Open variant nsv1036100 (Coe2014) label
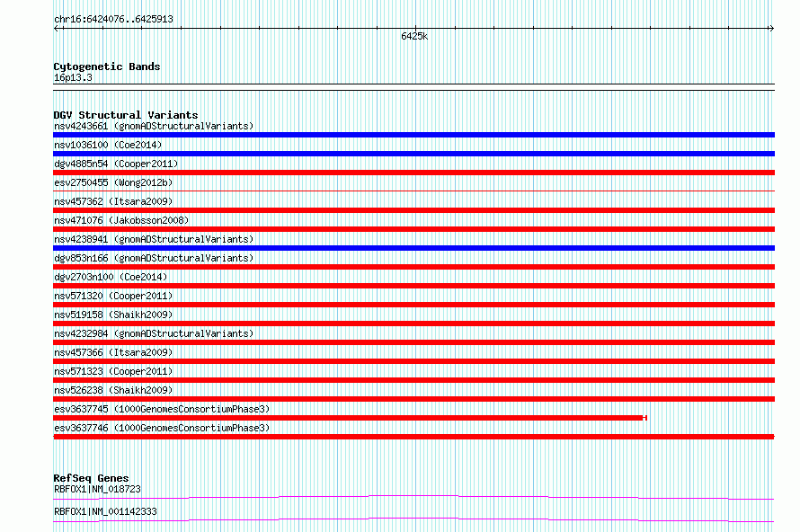Image resolution: width=800 pixels, height=532 pixels. tap(108, 145)
